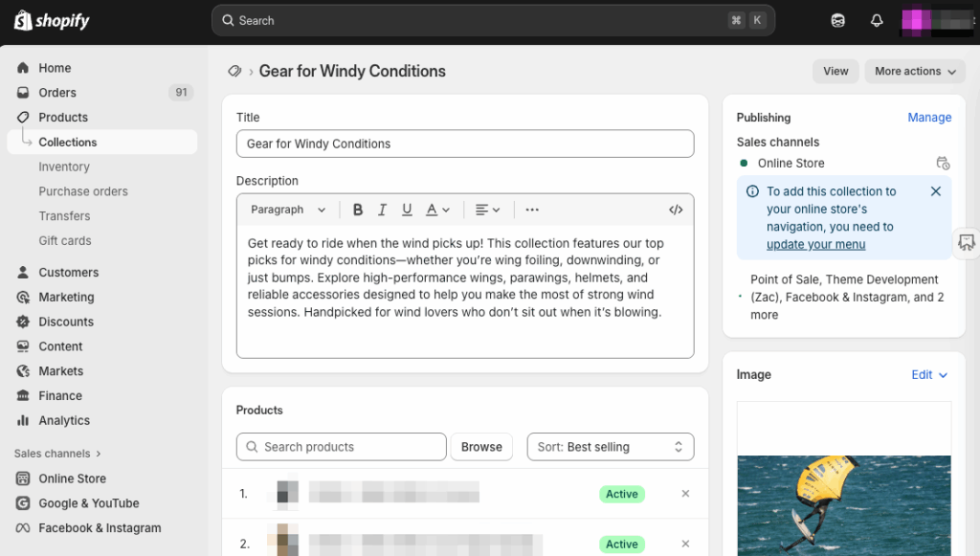The width and height of the screenshot is (980, 556).
Task: Show HTML code view of description
Action: coord(676,210)
